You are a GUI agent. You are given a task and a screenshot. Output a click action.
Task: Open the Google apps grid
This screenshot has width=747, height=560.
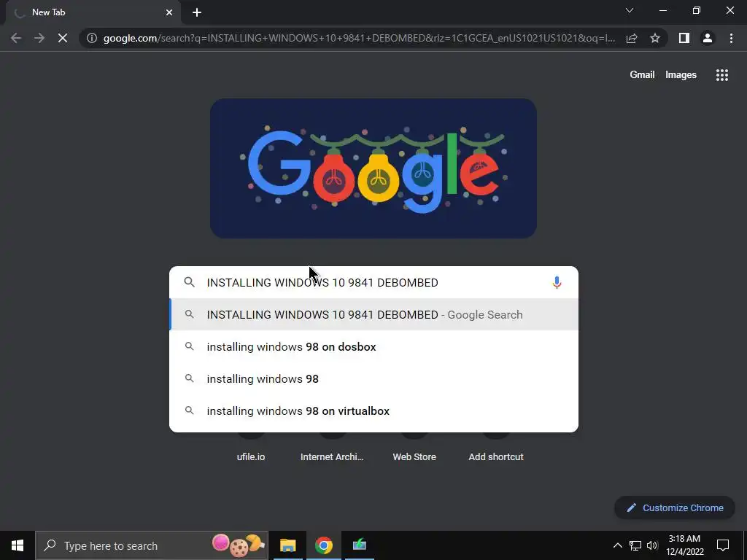pos(721,75)
